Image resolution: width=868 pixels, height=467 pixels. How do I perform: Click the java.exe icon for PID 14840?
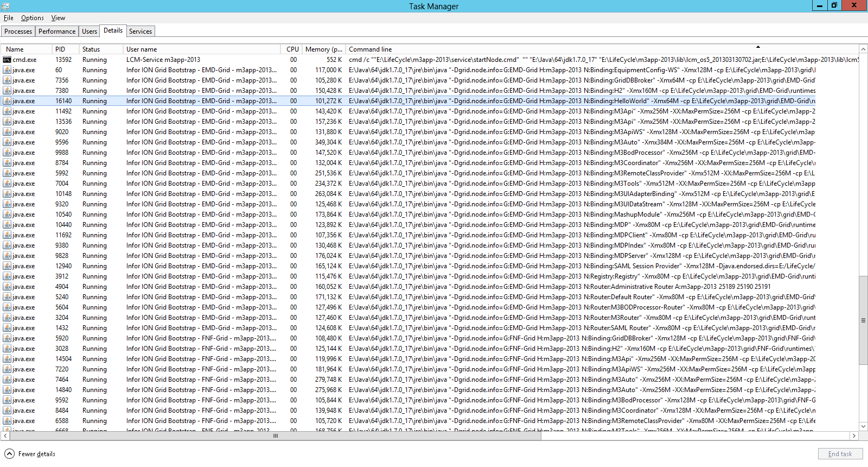(x=7, y=390)
